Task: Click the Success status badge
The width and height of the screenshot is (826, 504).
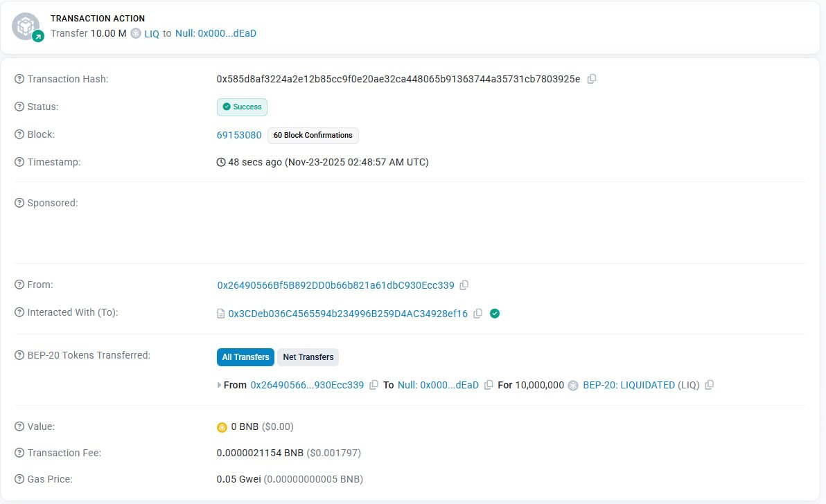Action: coord(243,107)
